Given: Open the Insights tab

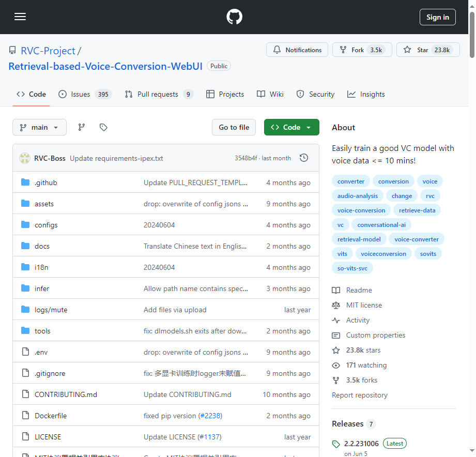Looking at the screenshot, I should (x=366, y=95).
